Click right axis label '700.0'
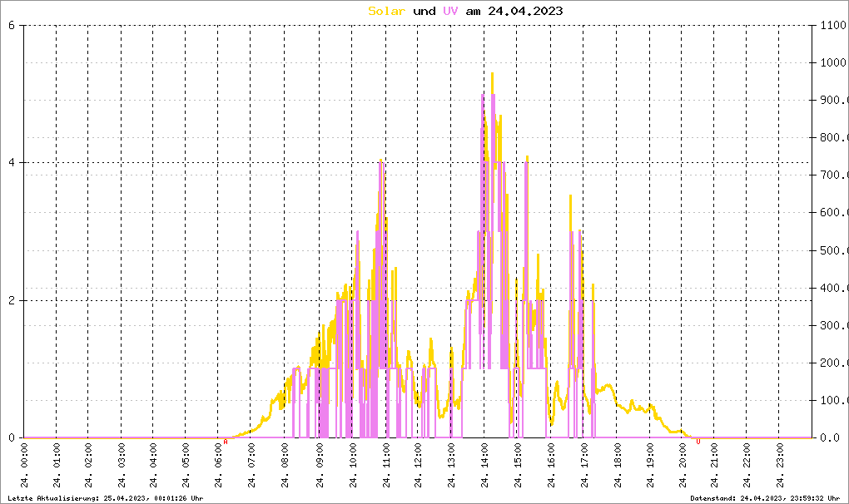This screenshot has width=849, height=504. (834, 175)
